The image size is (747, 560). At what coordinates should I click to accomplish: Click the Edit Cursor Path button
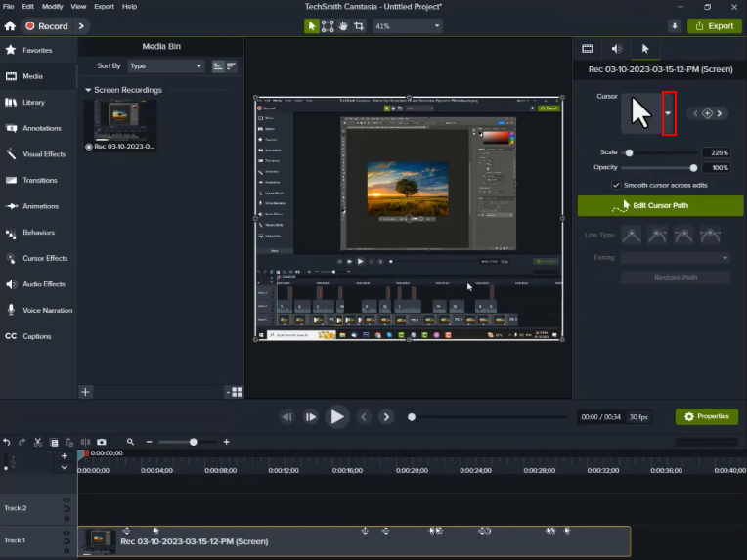(x=660, y=206)
